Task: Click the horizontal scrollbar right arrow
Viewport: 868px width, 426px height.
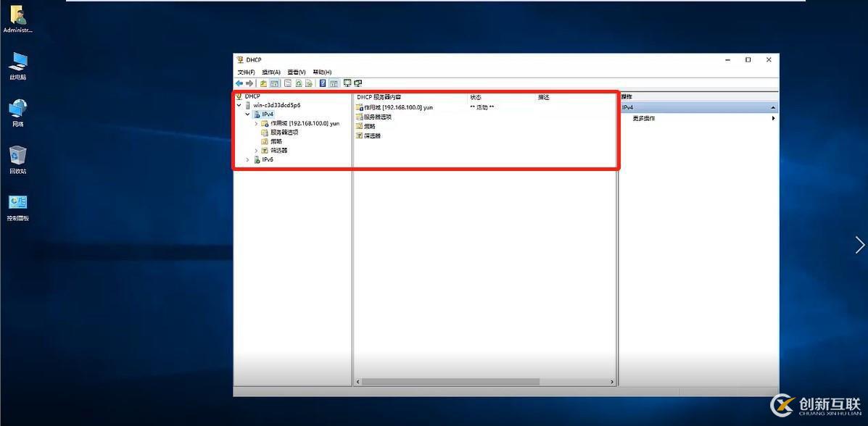Action: coord(612,382)
